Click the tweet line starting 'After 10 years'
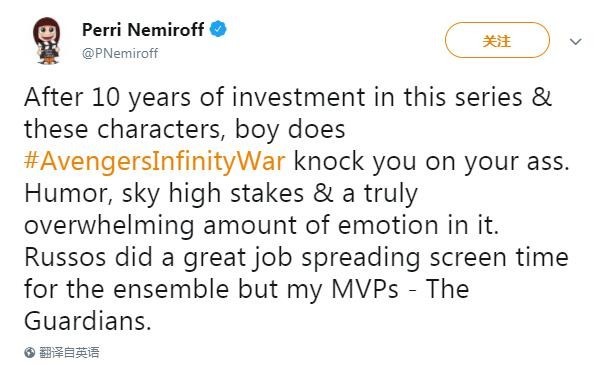The width and height of the screenshot is (610, 365). [288, 97]
